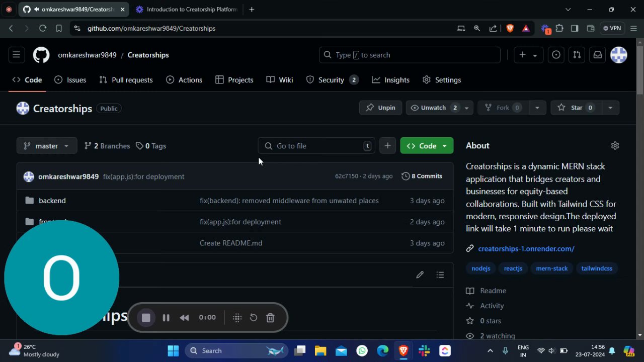
Task: Open the notifications inbox icon
Action: click(x=598, y=55)
